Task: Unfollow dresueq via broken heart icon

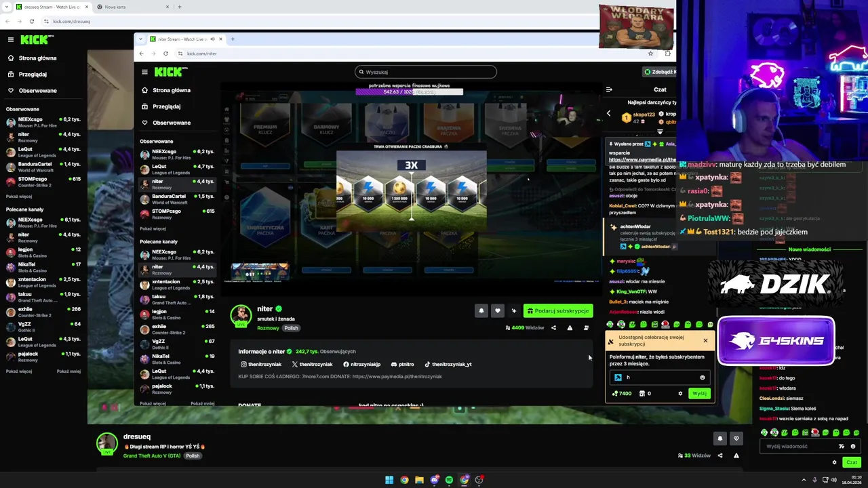Action: [x=736, y=439]
